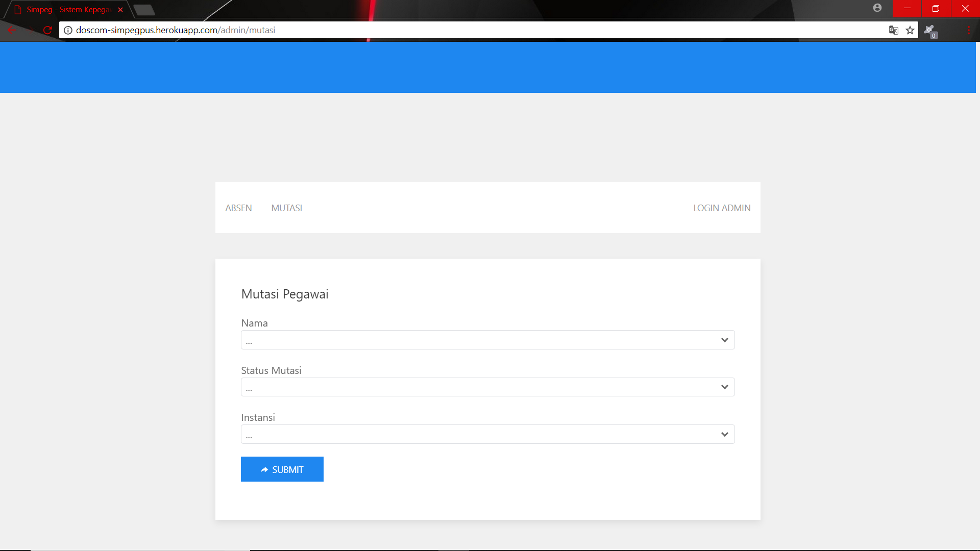Expand the Instansi dropdown
The width and height of the screenshot is (980, 551).
[487, 434]
